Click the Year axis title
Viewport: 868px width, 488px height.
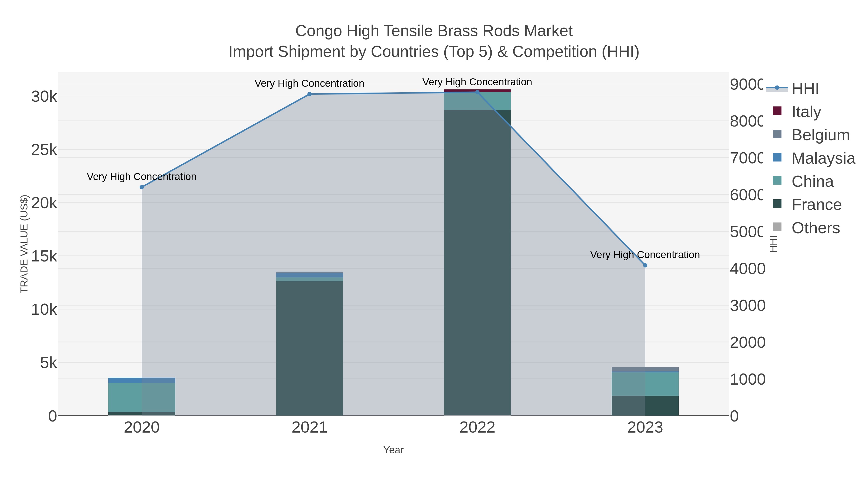click(x=393, y=450)
